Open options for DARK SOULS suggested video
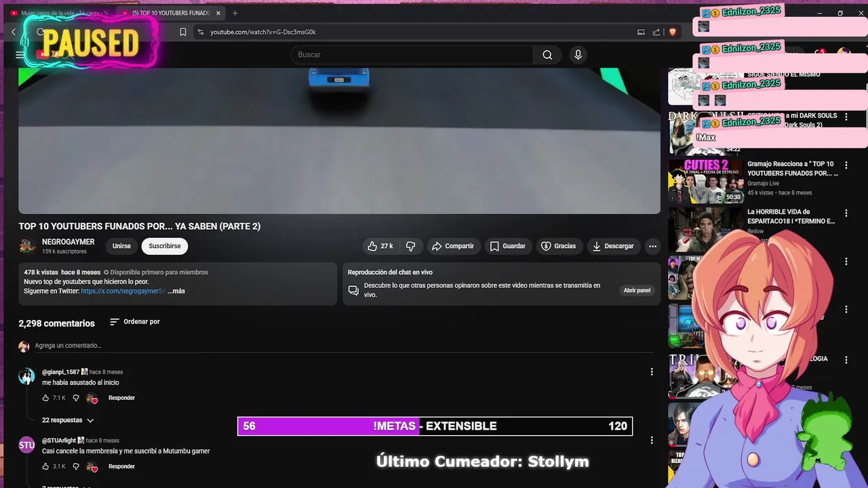868x488 pixels. (x=846, y=117)
